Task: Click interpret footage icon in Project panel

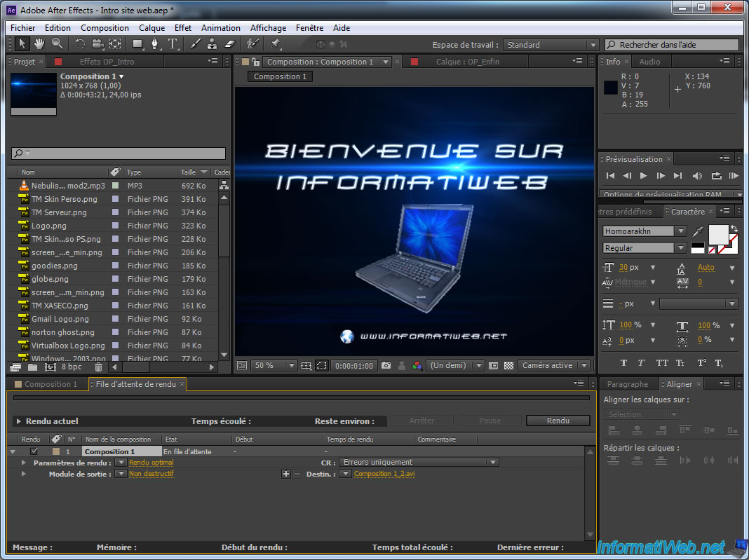Action: (x=15, y=367)
